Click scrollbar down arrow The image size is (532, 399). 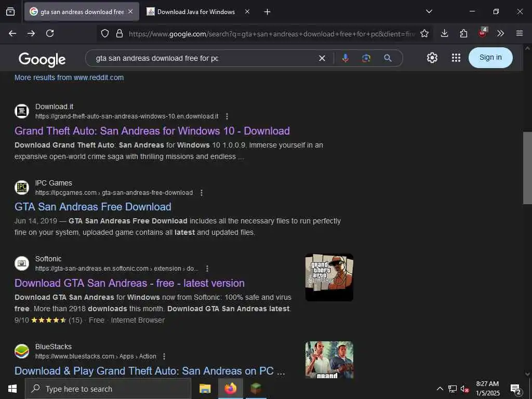click(x=527, y=374)
